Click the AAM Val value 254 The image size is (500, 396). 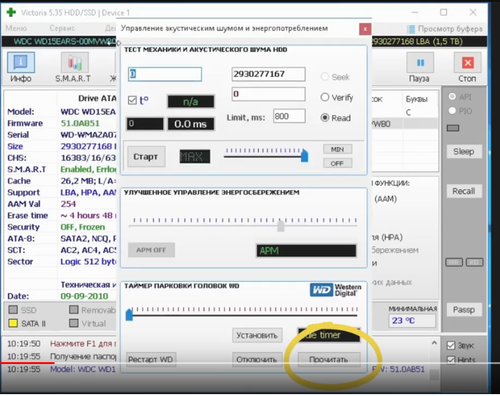68,204
